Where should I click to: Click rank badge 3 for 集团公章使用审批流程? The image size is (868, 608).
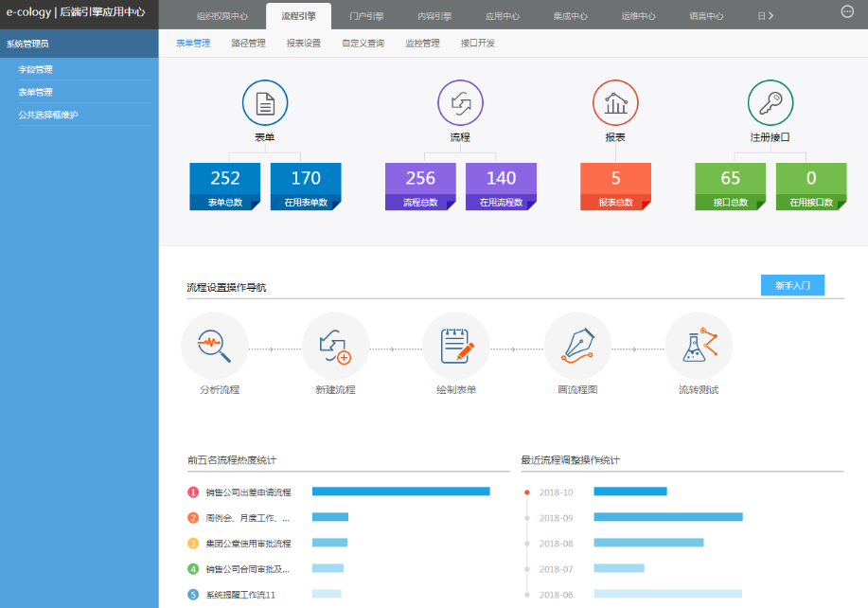pos(193,544)
